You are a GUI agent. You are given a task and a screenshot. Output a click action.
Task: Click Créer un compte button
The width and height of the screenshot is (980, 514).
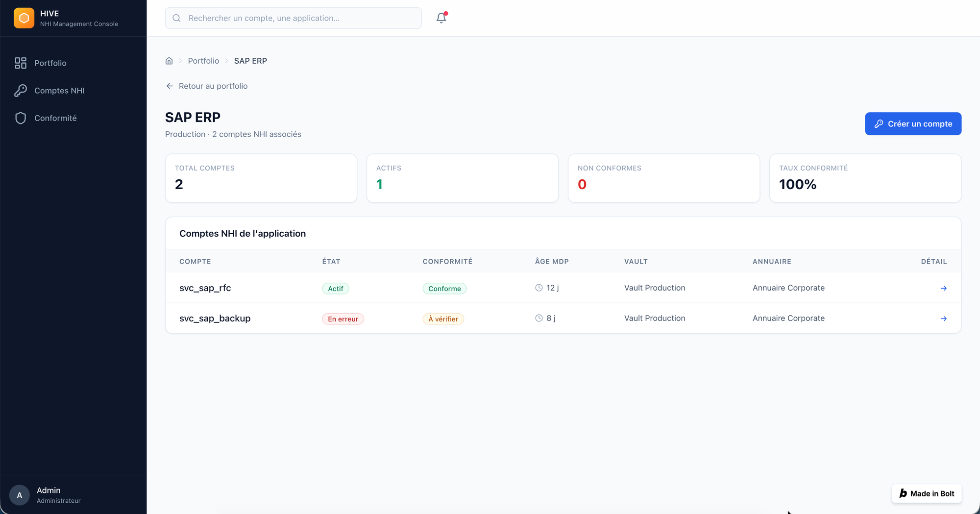[913, 124]
